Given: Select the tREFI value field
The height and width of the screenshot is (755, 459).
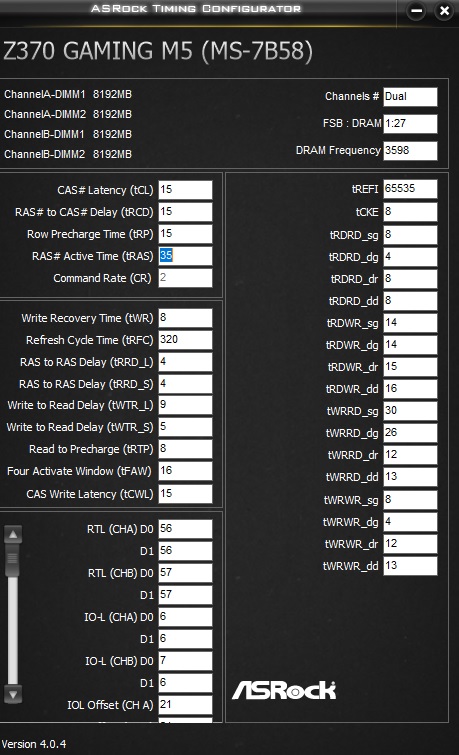Looking at the screenshot, I should [x=410, y=189].
